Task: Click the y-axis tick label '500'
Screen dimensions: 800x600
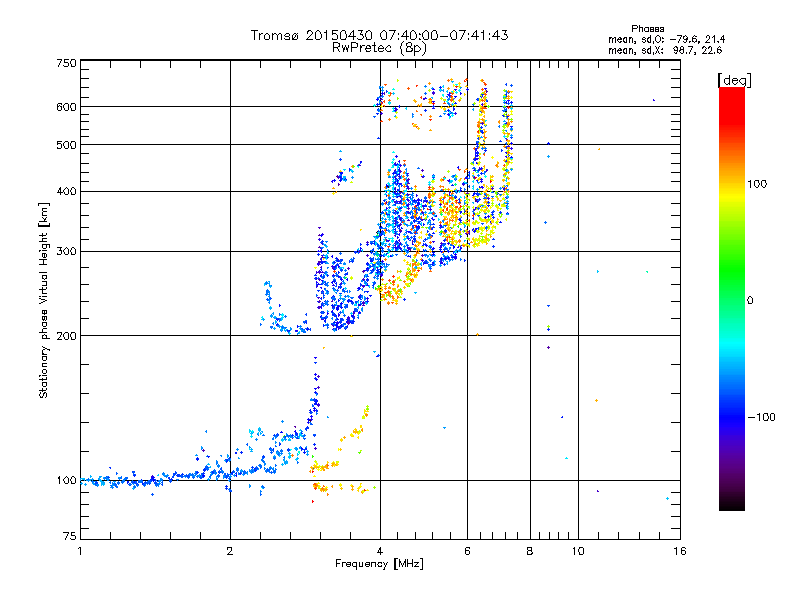Action: pyautogui.click(x=66, y=145)
